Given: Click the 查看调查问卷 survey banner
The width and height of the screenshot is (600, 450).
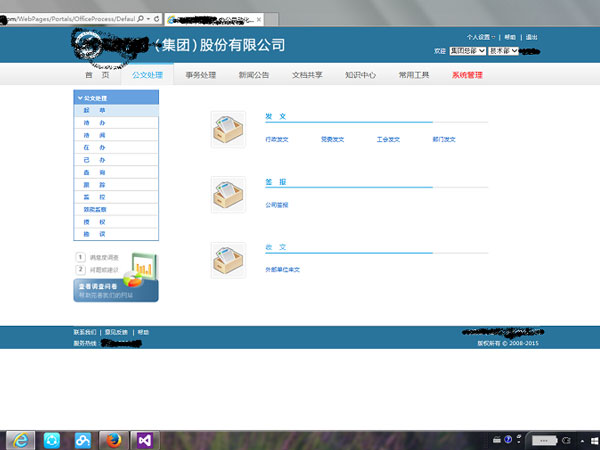Looking at the screenshot, I should (x=116, y=289).
